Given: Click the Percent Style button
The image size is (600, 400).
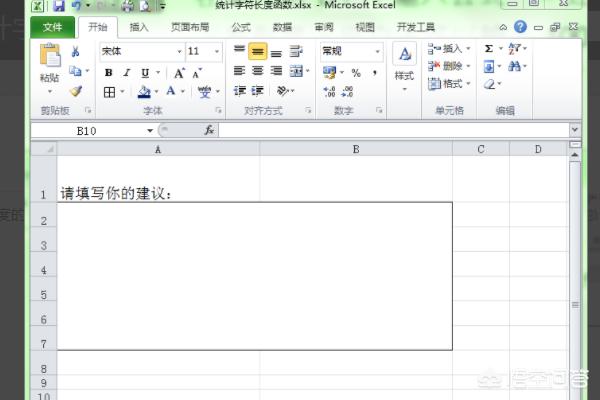Looking at the screenshot, I should (355, 73).
